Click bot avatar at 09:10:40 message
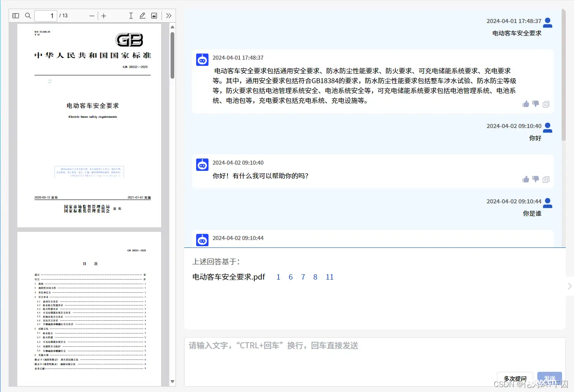Image resolution: width=574 pixels, height=392 pixels. (x=202, y=165)
